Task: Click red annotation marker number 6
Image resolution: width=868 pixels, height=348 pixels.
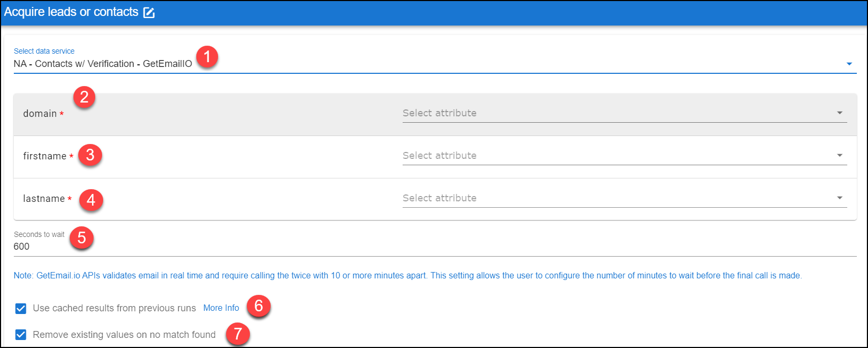Action: 258,306
